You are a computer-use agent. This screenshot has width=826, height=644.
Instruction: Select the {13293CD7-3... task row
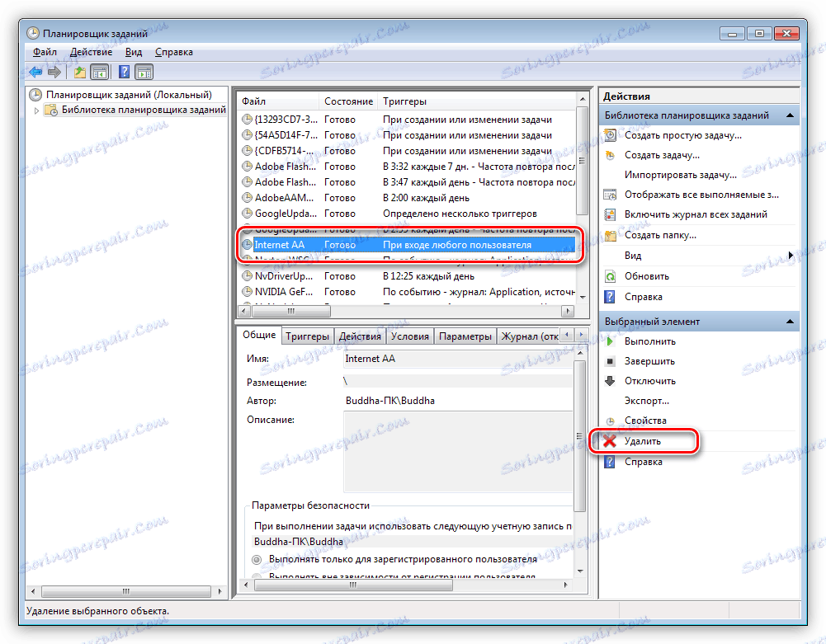[408, 120]
